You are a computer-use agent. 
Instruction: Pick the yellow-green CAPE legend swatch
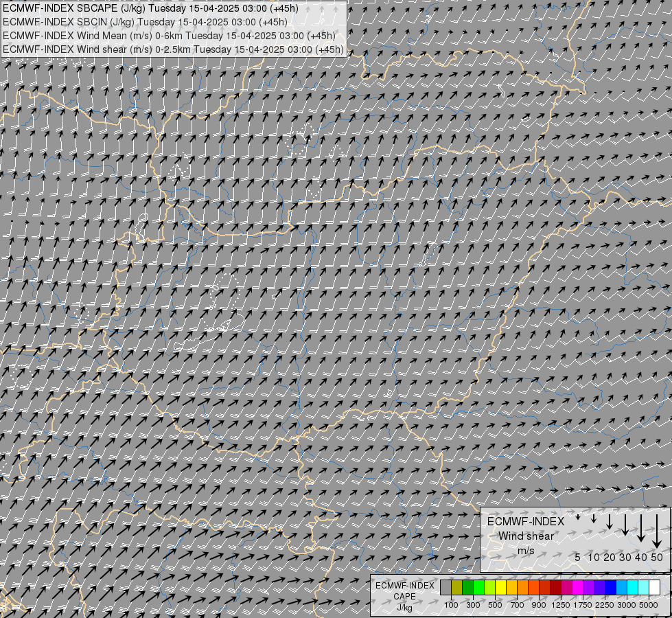(490, 588)
